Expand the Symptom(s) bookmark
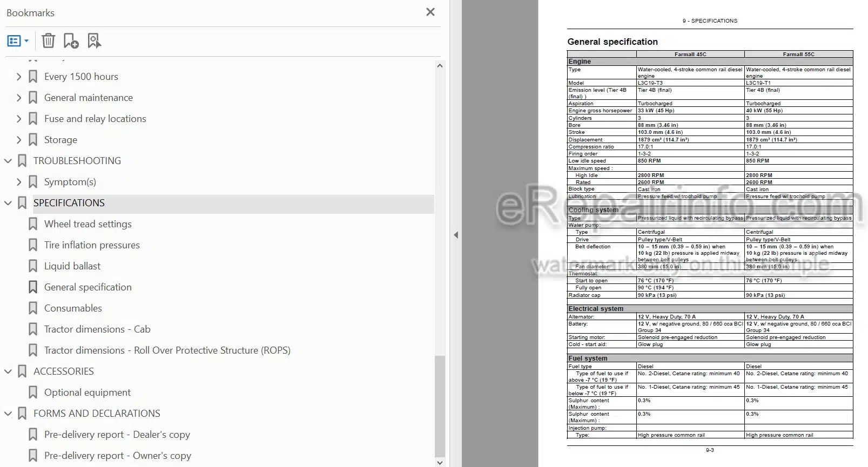The image size is (868, 467). coord(19,182)
